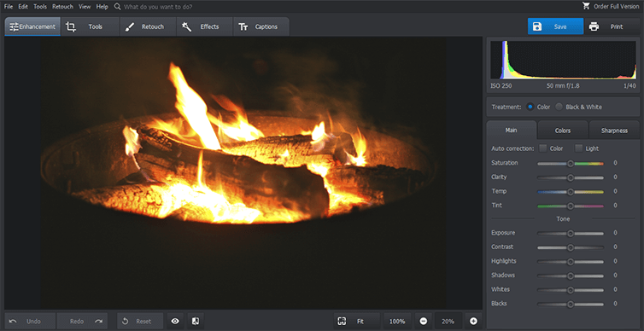
Task: Open the Captions text tab
Action: click(x=261, y=26)
